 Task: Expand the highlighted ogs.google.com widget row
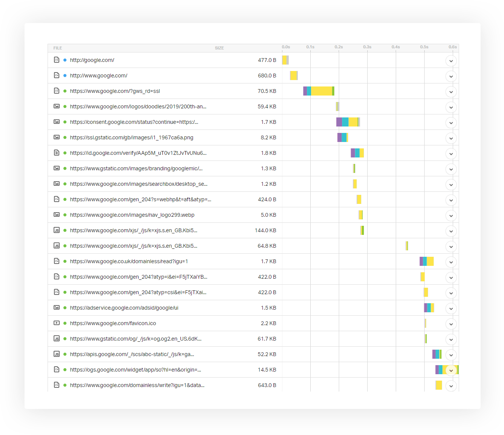point(451,370)
